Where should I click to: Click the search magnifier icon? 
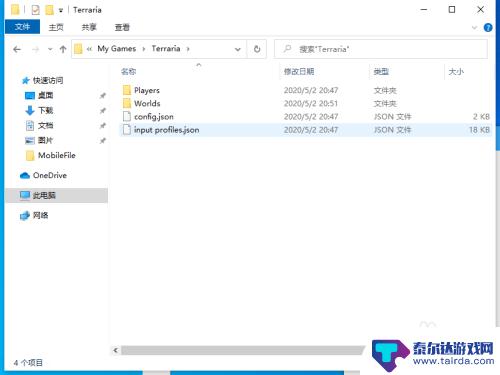(x=287, y=49)
